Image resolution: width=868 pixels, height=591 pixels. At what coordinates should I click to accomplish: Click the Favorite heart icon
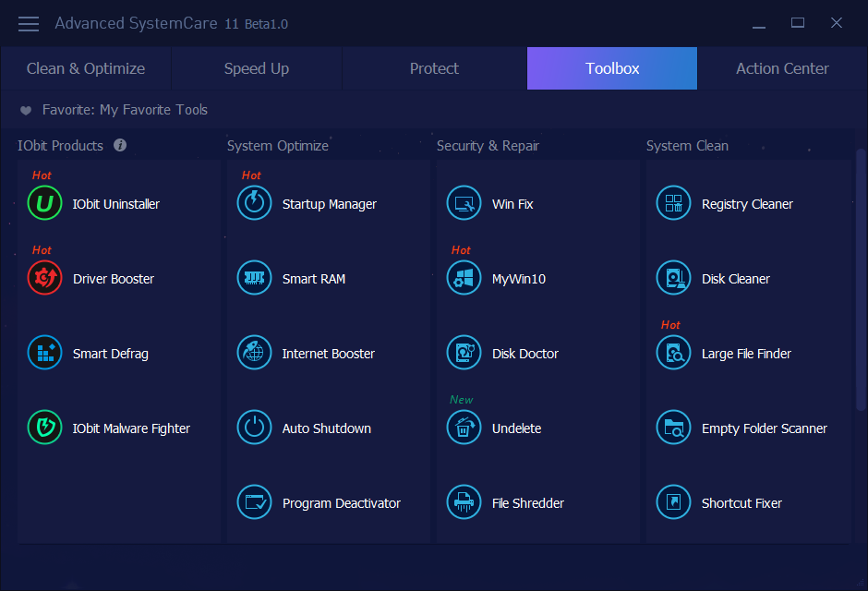pos(26,111)
